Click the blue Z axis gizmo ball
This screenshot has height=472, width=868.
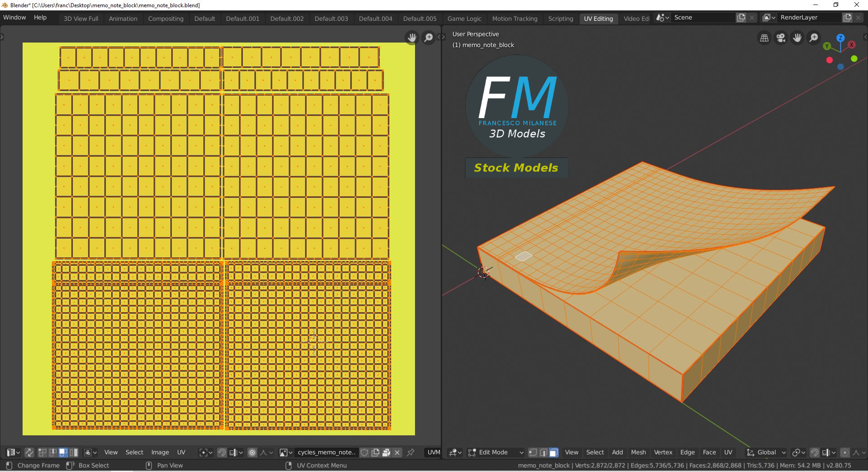pos(840,38)
